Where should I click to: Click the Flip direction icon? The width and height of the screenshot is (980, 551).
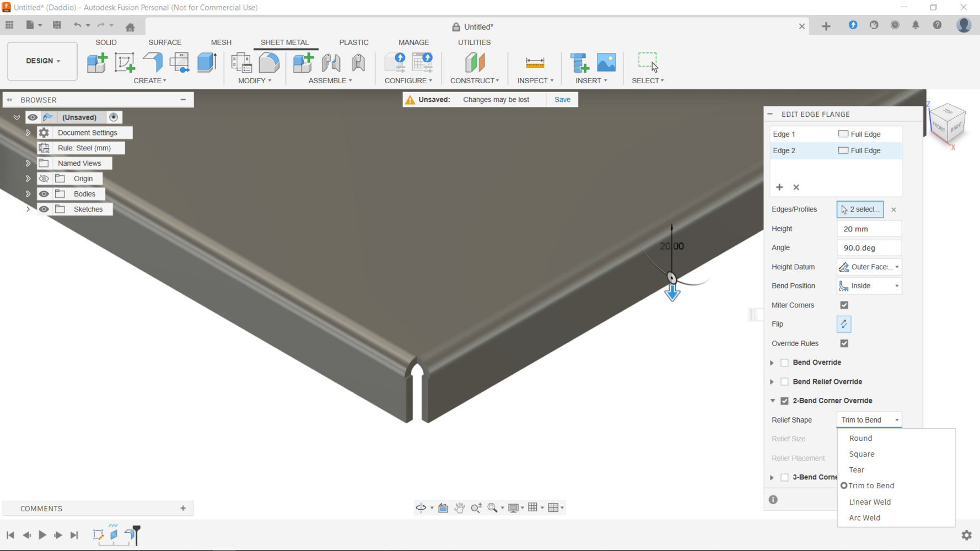coord(843,324)
